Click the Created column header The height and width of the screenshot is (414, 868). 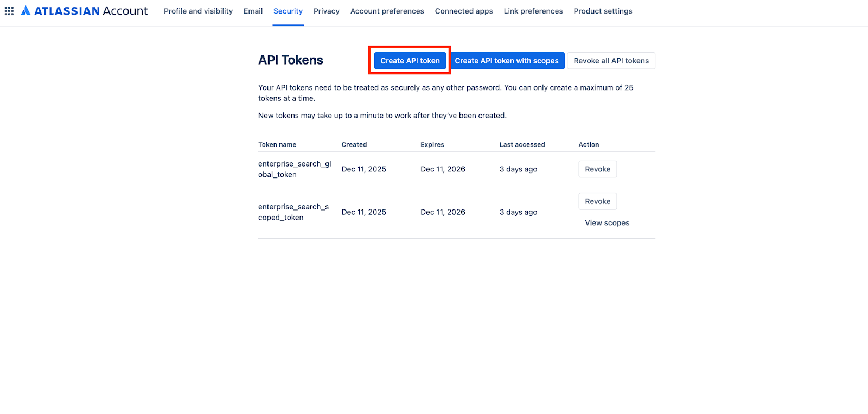[354, 144]
